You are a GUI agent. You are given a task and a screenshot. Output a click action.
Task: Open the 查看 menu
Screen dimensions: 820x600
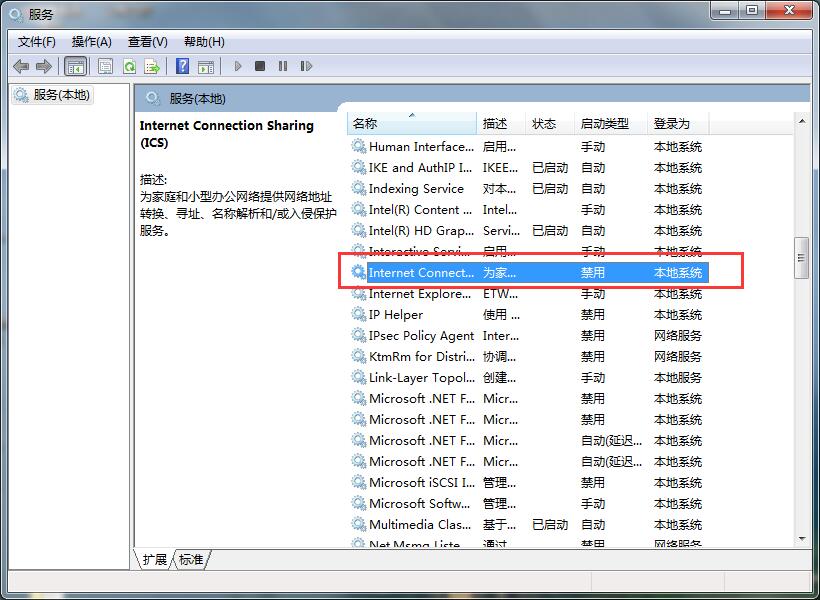pyautogui.click(x=145, y=41)
